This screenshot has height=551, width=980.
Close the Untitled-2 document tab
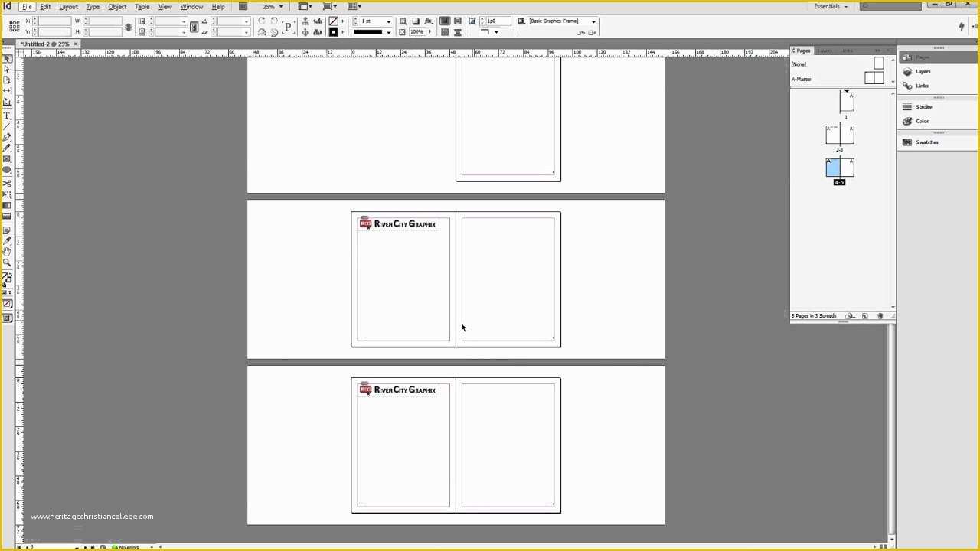pyautogui.click(x=75, y=44)
